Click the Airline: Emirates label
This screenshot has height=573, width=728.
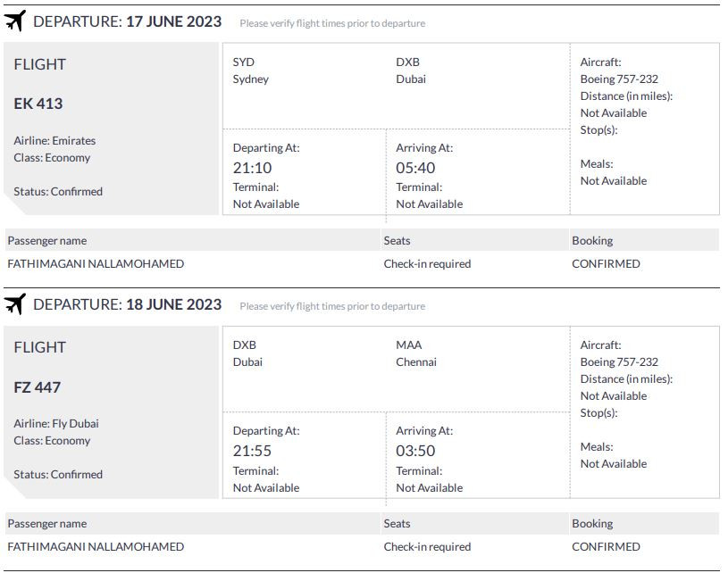54,141
